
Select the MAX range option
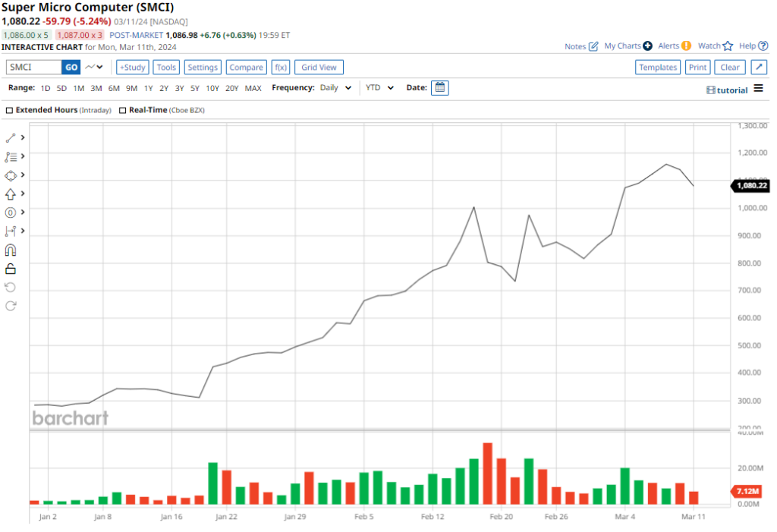253,88
